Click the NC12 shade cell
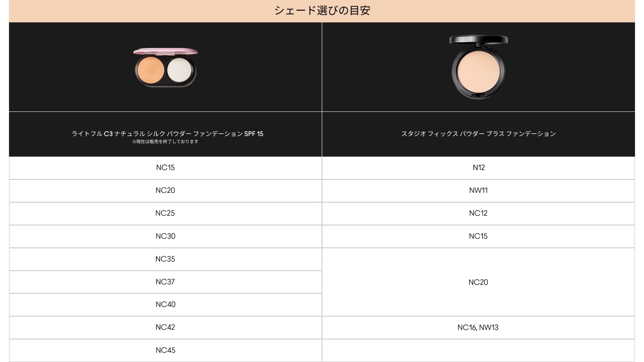This screenshot has height=362, width=644. click(479, 213)
